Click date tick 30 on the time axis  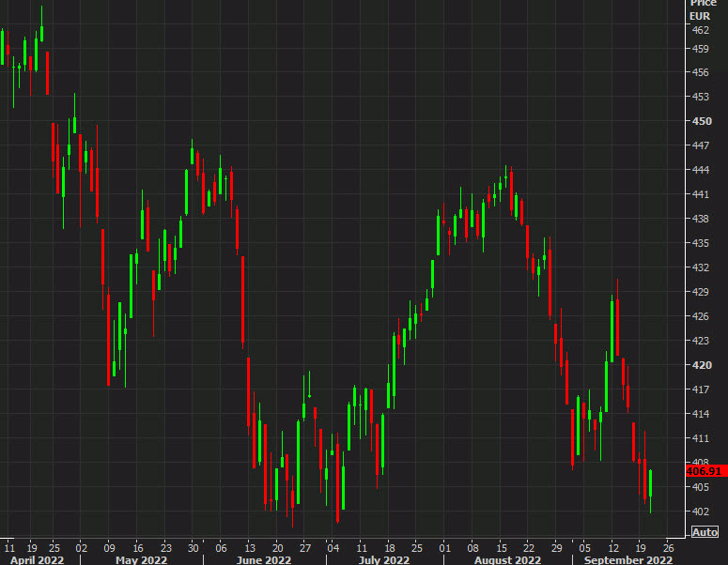(194, 548)
